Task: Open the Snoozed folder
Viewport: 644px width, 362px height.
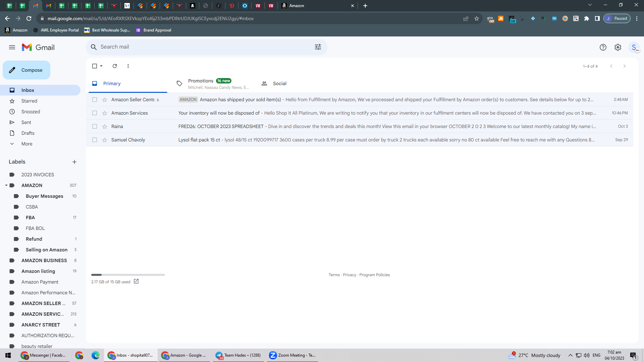Action: [x=40, y=112]
